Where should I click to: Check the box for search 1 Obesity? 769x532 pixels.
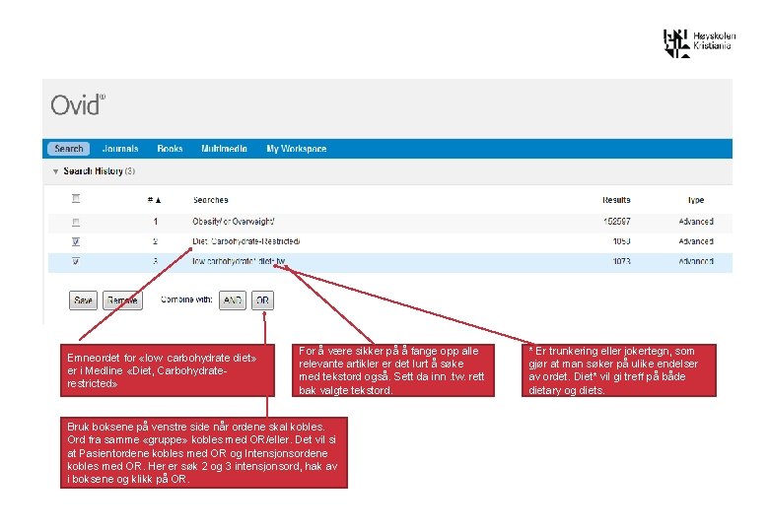[76, 222]
